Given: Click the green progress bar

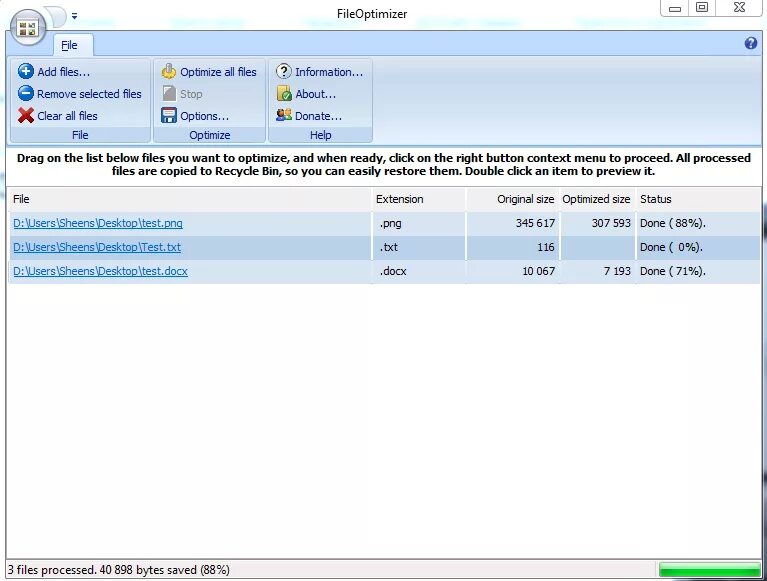Looking at the screenshot, I should click(x=709, y=570).
